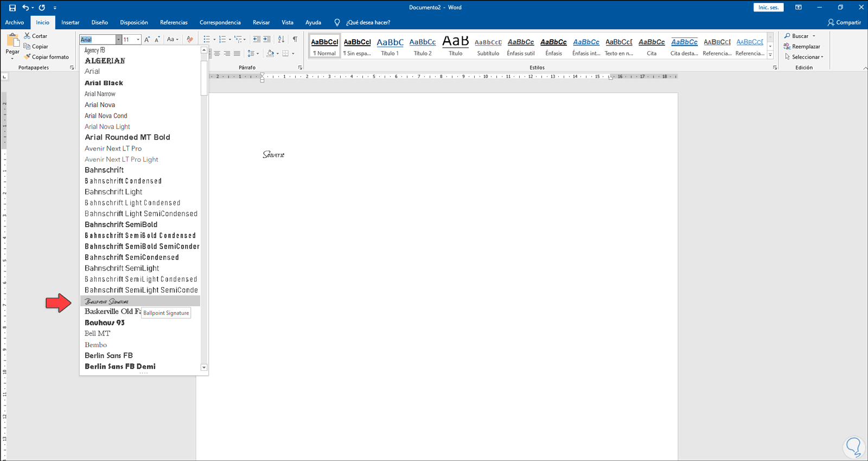Justify the paragraph text
This screenshot has height=461, width=868.
(237, 53)
